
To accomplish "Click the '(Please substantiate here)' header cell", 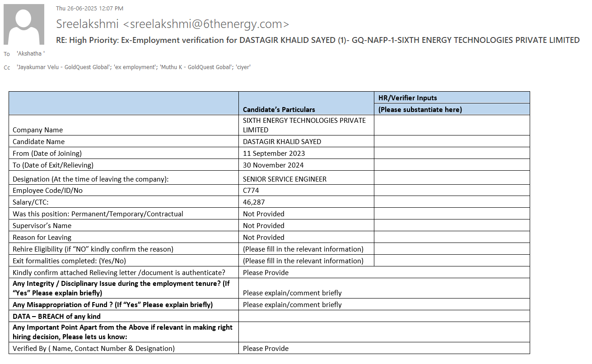I will tap(420, 109).
